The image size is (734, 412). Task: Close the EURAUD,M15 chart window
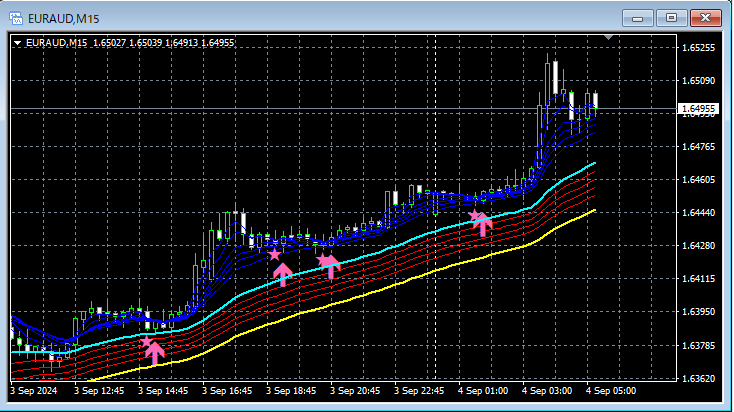705,18
